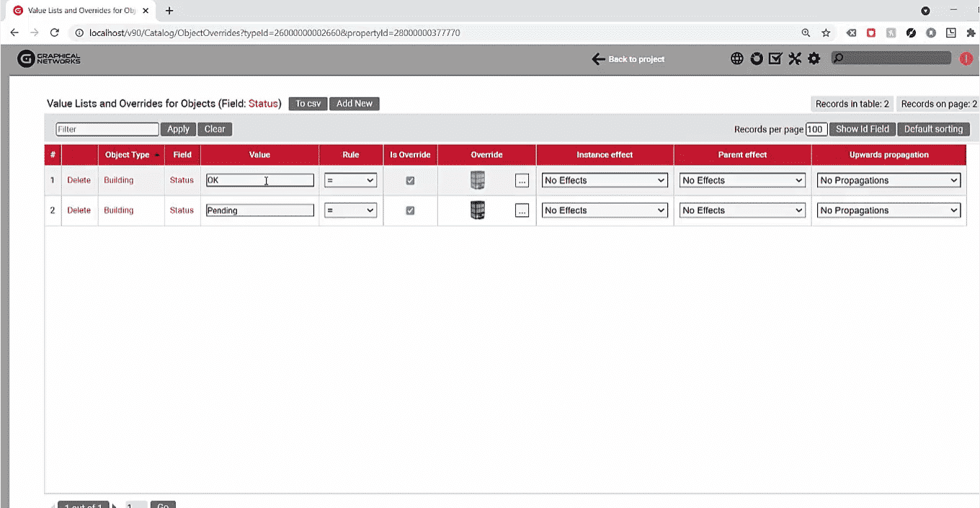This screenshot has width=980, height=508.
Task: Delete the OK value row
Action: click(x=79, y=180)
